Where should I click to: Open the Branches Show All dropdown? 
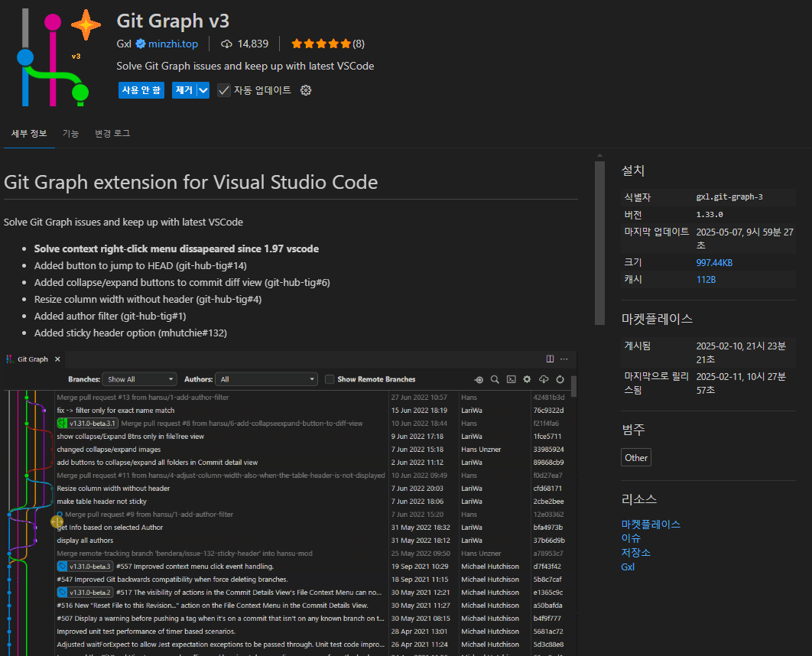tap(139, 379)
